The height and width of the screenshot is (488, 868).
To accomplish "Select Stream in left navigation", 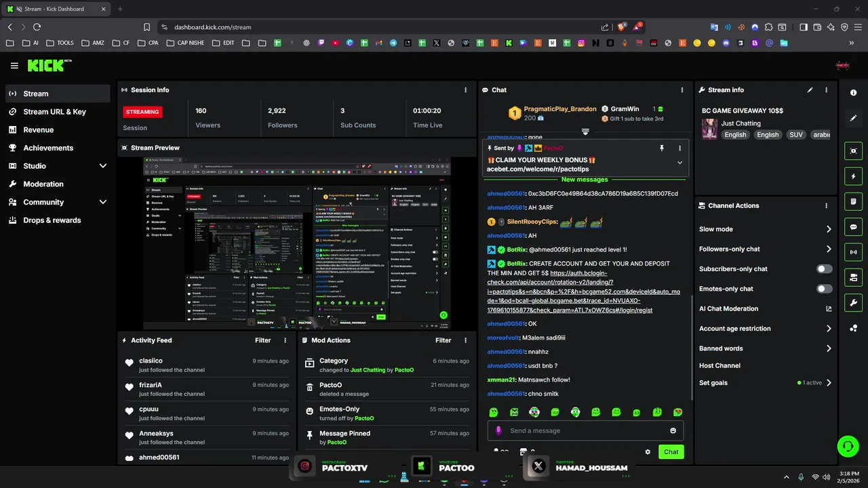I will 58,94.
